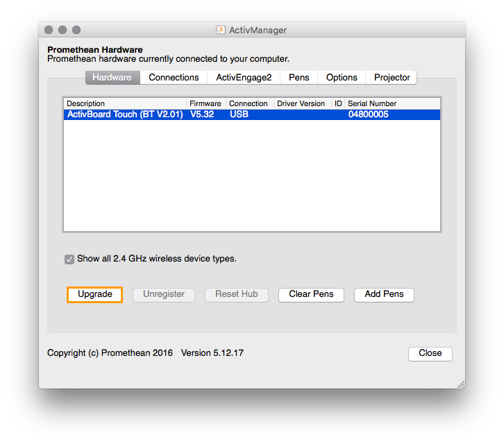Toggle Show all 2.4 GHz wireless devices checkbox
The width and height of the screenshot is (504, 444).
[x=69, y=259]
